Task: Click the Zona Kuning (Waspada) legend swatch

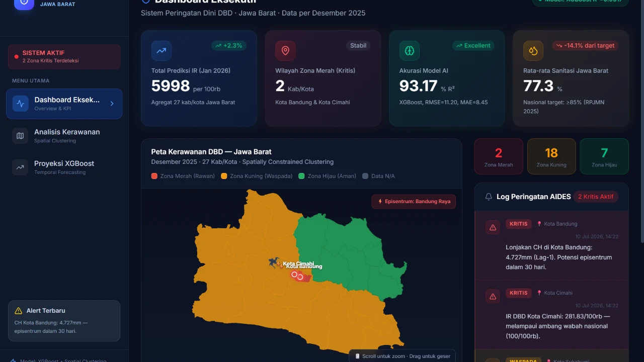Action: 224,176
